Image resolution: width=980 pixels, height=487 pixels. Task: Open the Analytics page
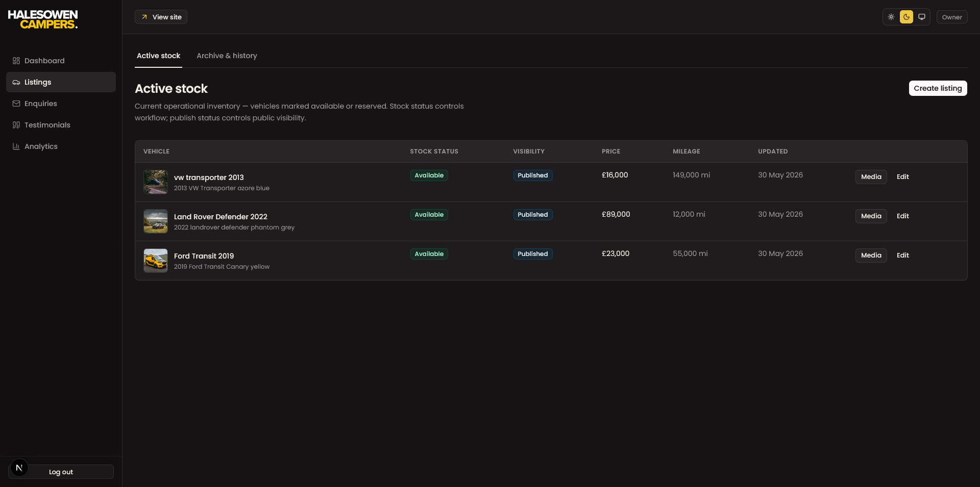pyautogui.click(x=61, y=146)
